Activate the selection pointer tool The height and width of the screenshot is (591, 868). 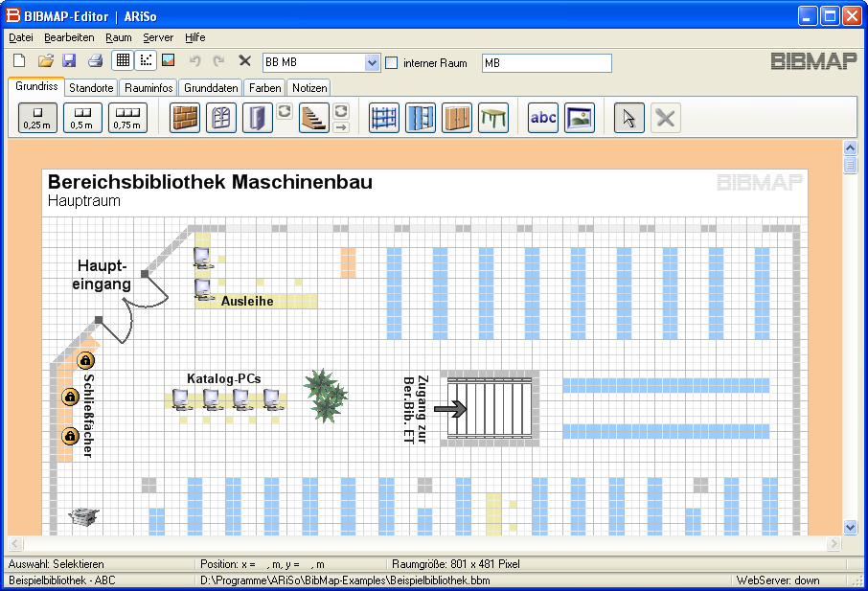[x=629, y=118]
